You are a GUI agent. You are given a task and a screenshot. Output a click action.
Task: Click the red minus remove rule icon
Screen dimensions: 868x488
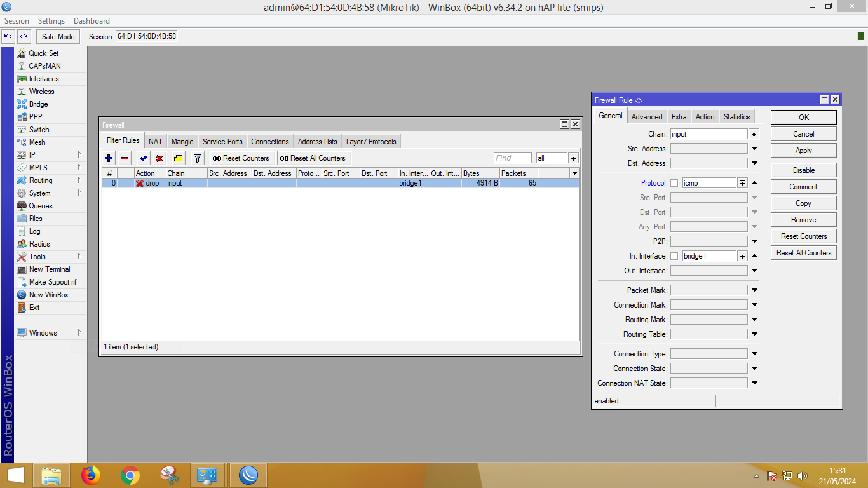(x=125, y=158)
